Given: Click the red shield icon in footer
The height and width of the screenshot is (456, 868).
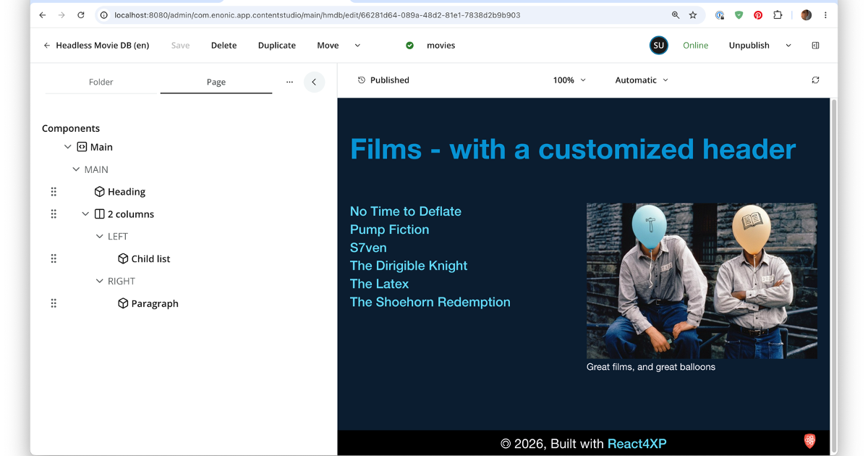Looking at the screenshot, I should pyautogui.click(x=810, y=441).
